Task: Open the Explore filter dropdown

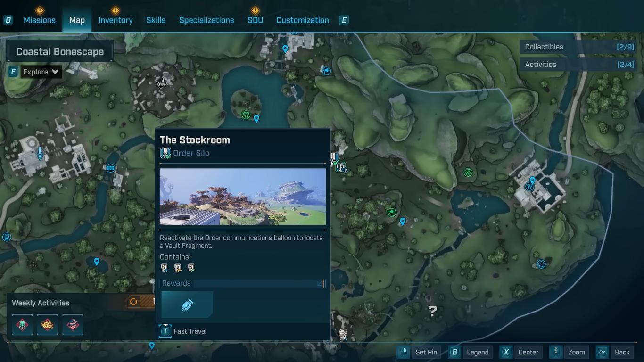Action: (41, 72)
